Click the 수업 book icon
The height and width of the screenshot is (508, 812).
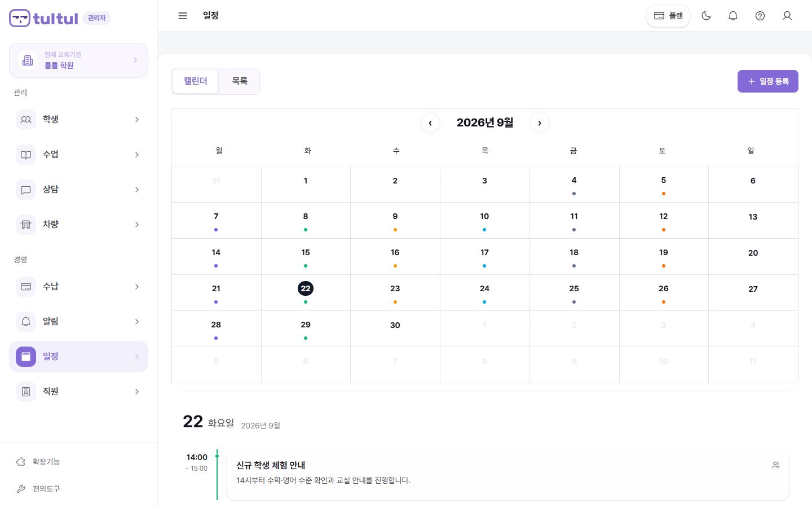click(26, 155)
